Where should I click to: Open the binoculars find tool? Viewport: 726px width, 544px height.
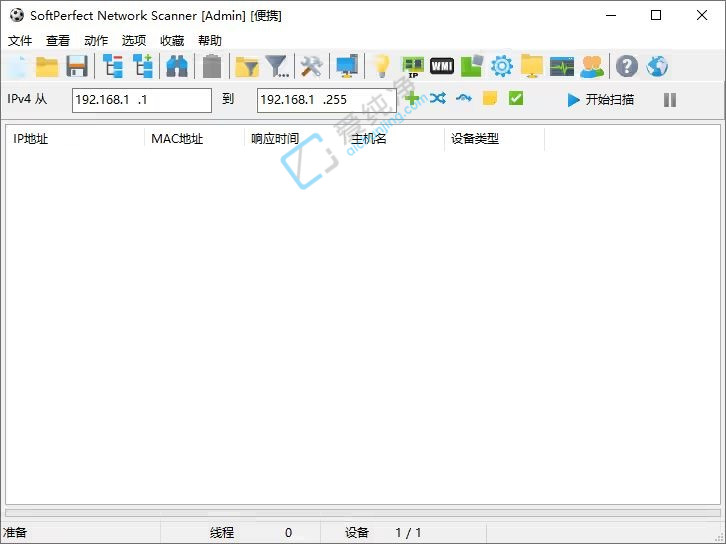177,67
